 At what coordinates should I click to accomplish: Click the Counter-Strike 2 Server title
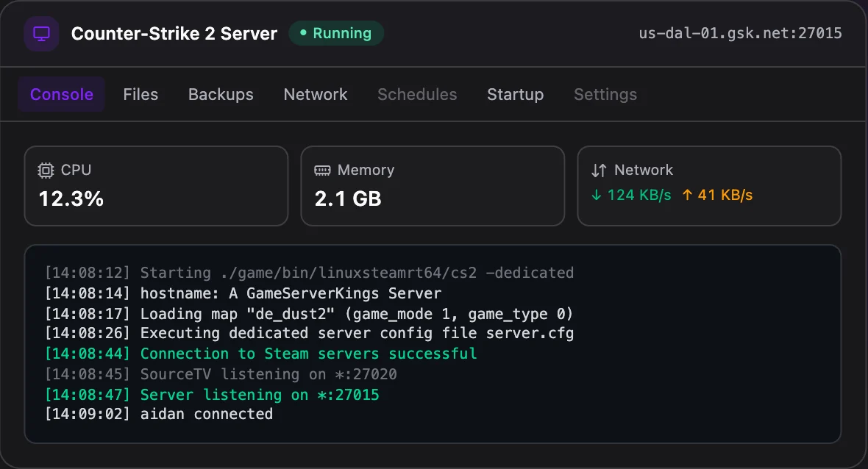(174, 34)
